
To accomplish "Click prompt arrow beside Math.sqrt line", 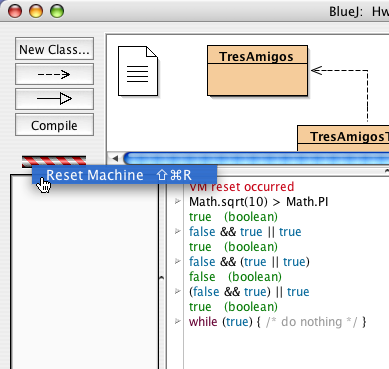I will [178, 201].
